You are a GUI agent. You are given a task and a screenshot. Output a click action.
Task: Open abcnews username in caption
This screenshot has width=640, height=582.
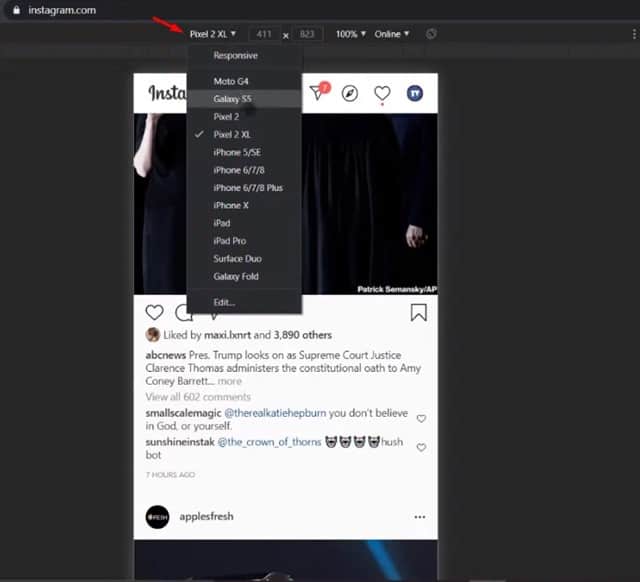coord(166,355)
